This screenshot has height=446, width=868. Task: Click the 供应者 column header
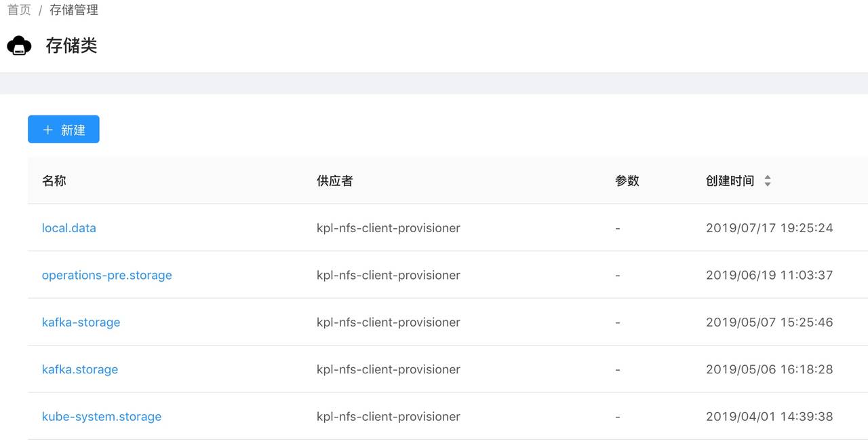tap(334, 181)
